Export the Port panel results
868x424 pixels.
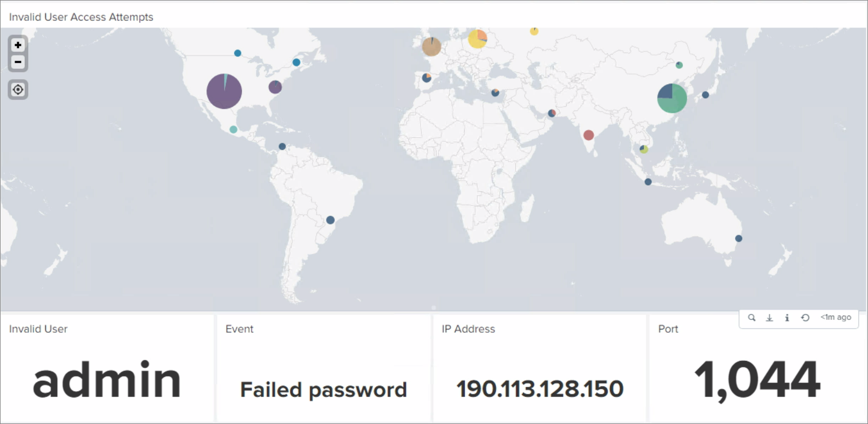[769, 318]
